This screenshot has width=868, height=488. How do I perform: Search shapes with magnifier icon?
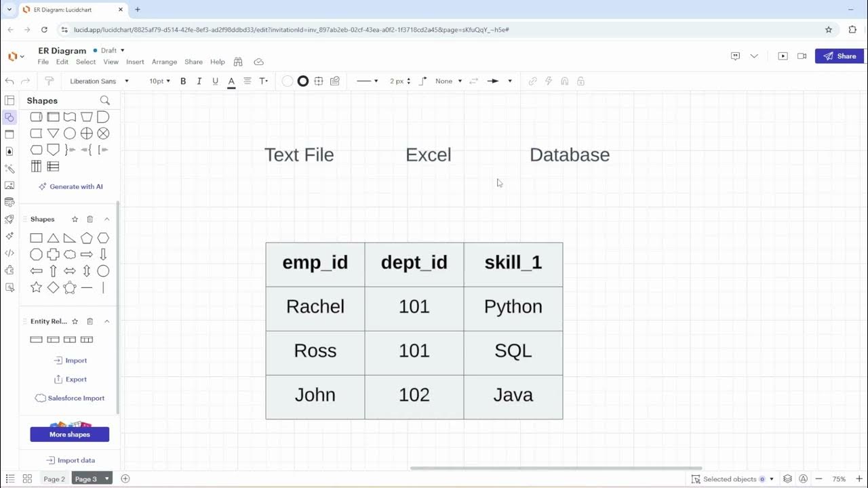[x=105, y=100]
